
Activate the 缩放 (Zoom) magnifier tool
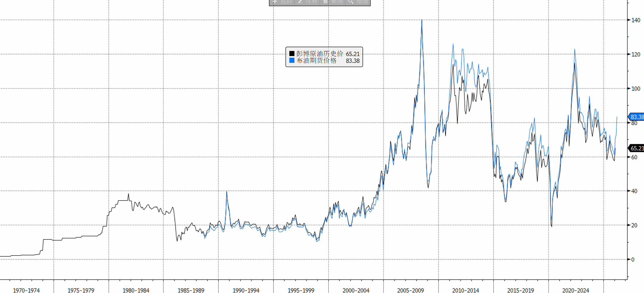[x=358, y=2]
